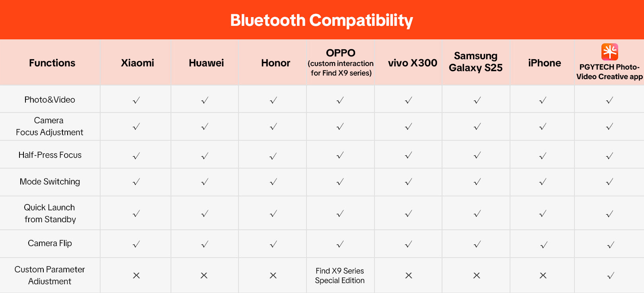The height and width of the screenshot is (293, 644).
Task: Click PGYTECH app's Custom Parameter Adjustment checkmark
Action: coord(611,276)
